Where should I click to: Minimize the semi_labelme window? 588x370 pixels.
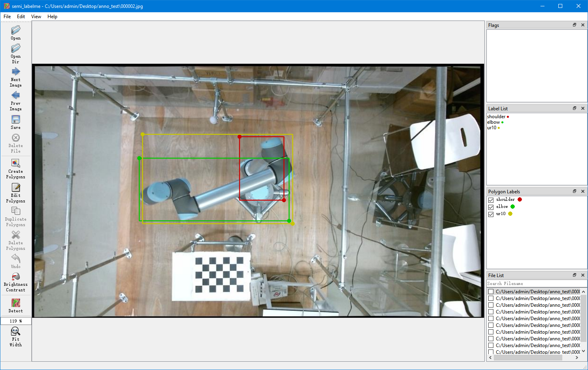[542, 6]
